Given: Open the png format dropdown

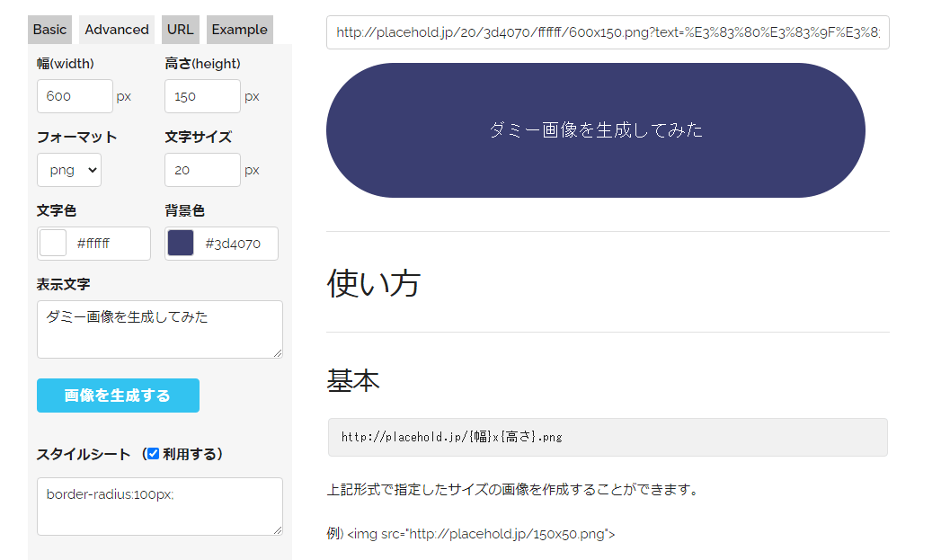Looking at the screenshot, I should [x=69, y=170].
